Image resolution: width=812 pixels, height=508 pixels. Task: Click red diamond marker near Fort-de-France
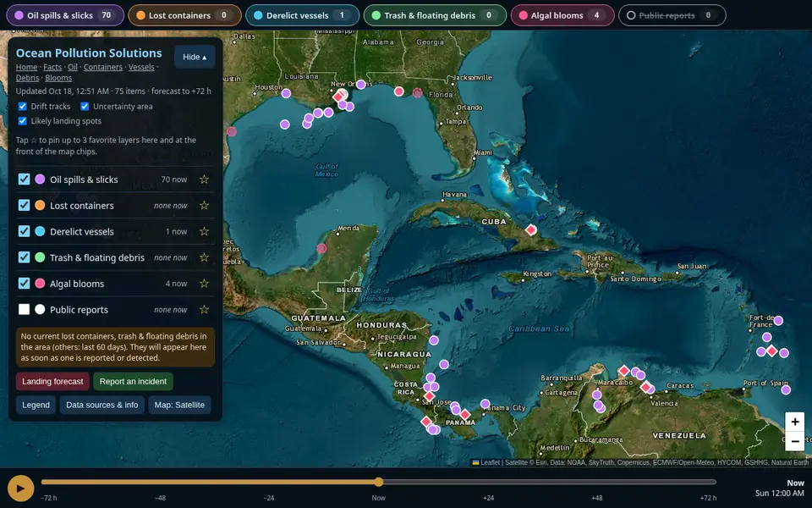(x=771, y=351)
